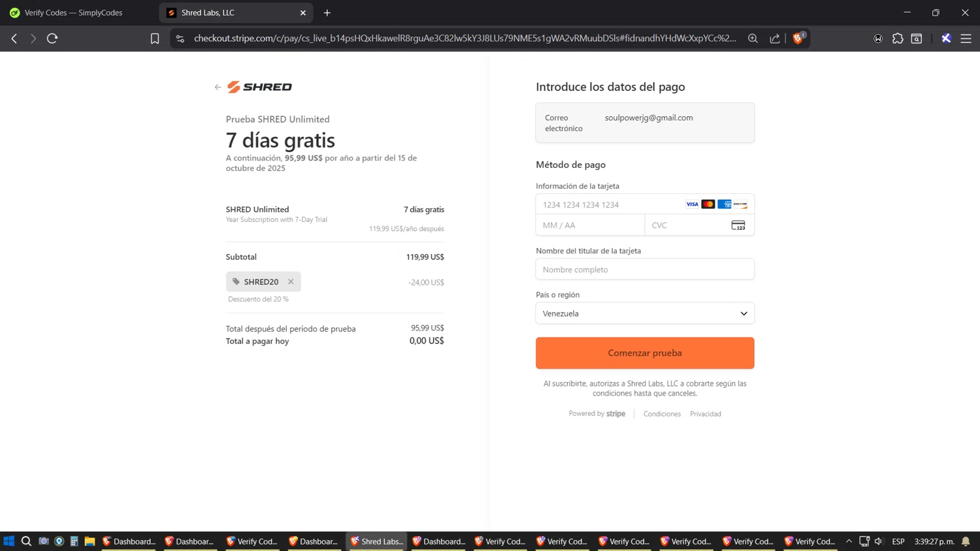Go back with arrow beside SHRED logo
The image size is (980, 551).
[218, 87]
